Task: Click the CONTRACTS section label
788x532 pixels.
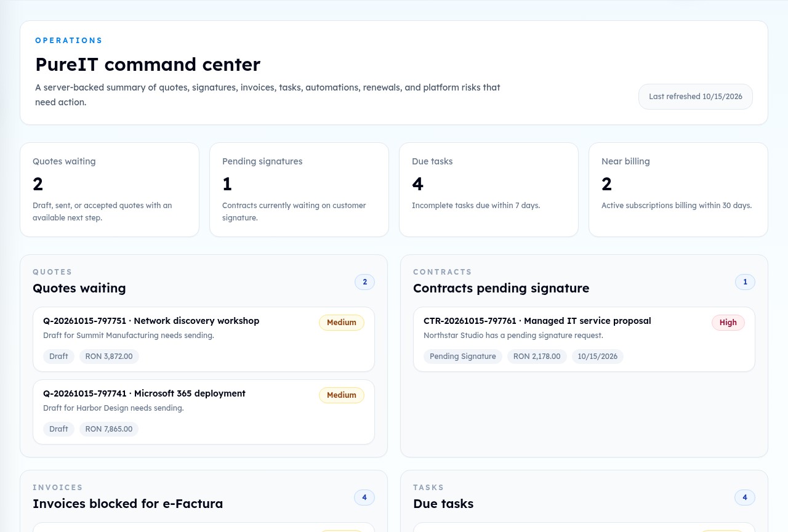Action: pyautogui.click(x=443, y=272)
